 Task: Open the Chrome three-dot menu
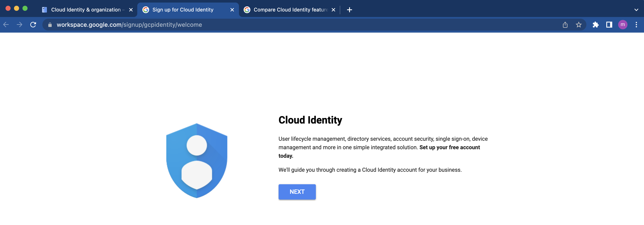[636, 25]
